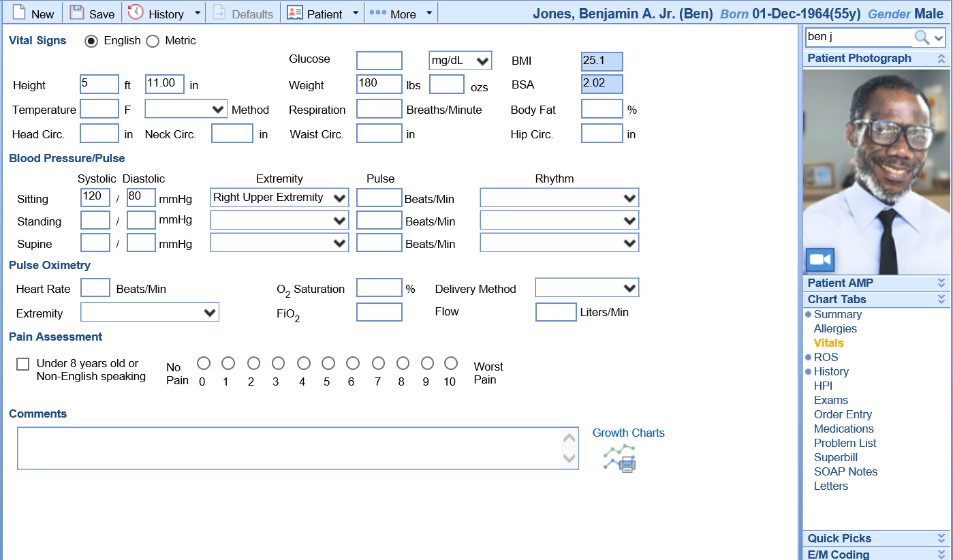This screenshot has height=560, width=953.
Task: Click the Comments text area
Action: click(298, 448)
